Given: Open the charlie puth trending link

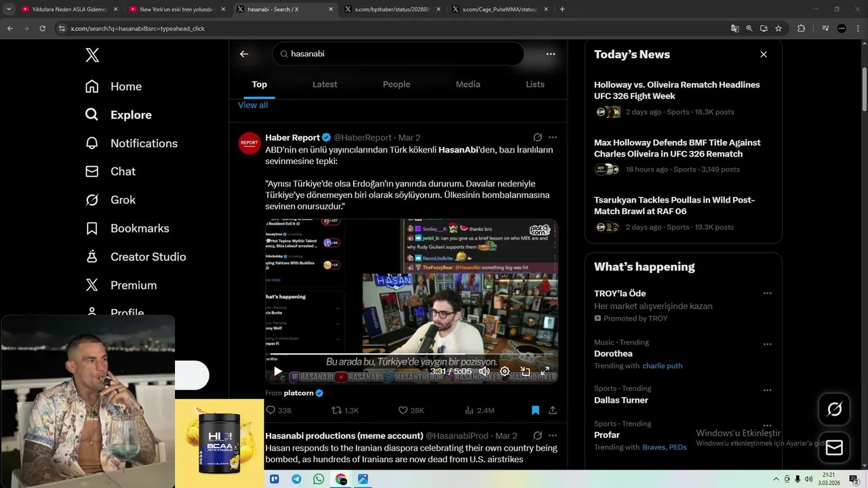Looking at the screenshot, I should 663,366.
